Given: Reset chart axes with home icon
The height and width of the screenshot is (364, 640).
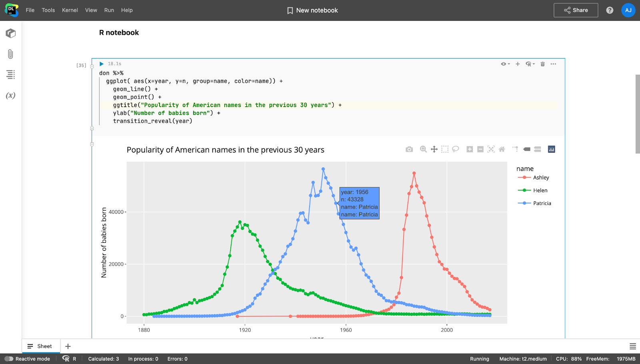Looking at the screenshot, I should point(502,149).
